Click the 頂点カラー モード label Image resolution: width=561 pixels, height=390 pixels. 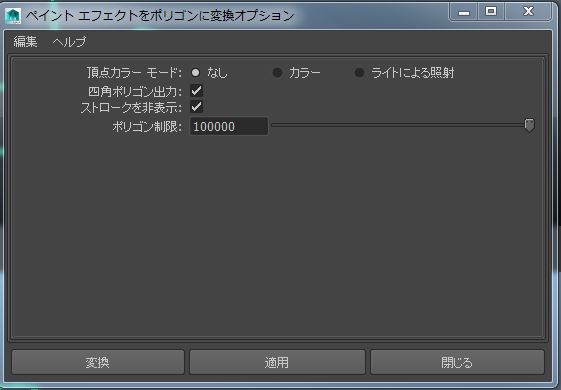point(134,73)
